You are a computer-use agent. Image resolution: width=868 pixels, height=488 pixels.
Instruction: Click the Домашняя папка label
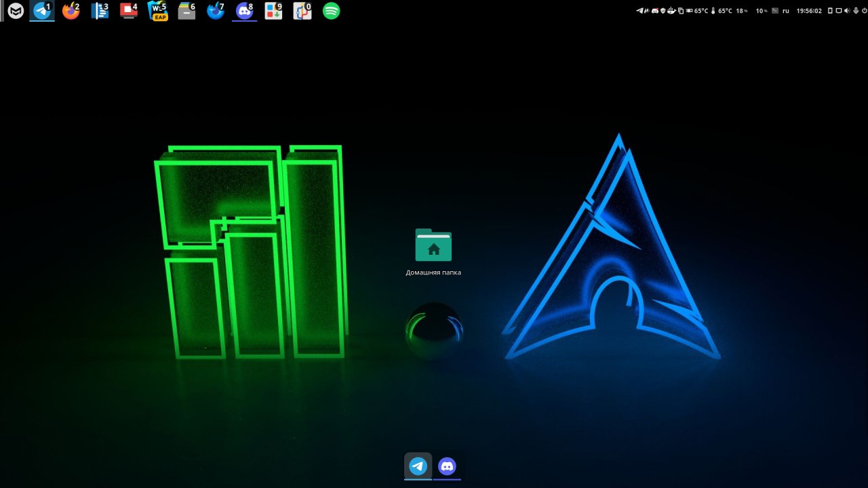433,272
